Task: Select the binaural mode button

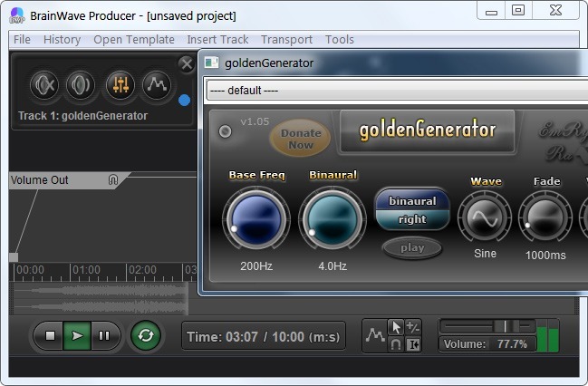Action: (x=412, y=200)
